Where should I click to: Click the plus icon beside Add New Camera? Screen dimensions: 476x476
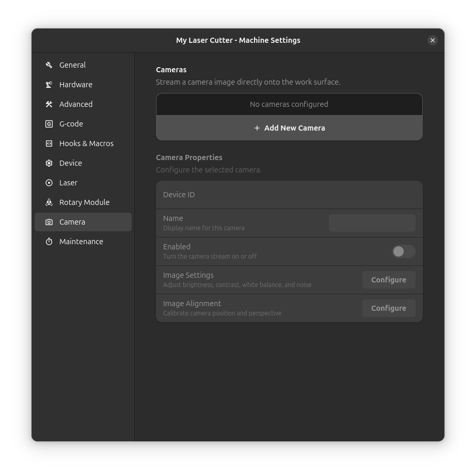tap(257, 128)
